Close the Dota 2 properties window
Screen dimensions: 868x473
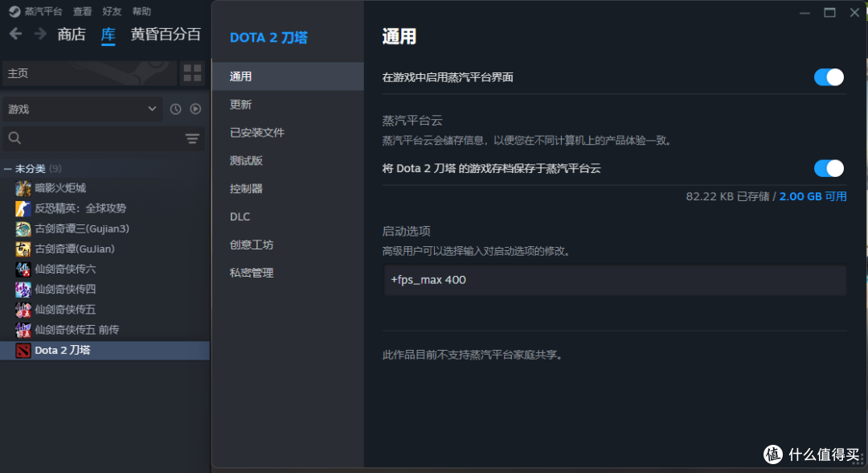tap(854, 13)
